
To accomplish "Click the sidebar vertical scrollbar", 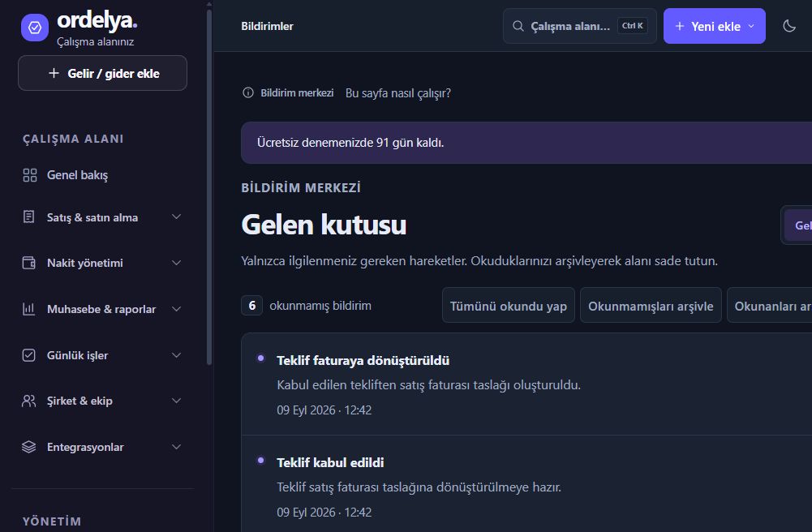I will tap(209, 187).
